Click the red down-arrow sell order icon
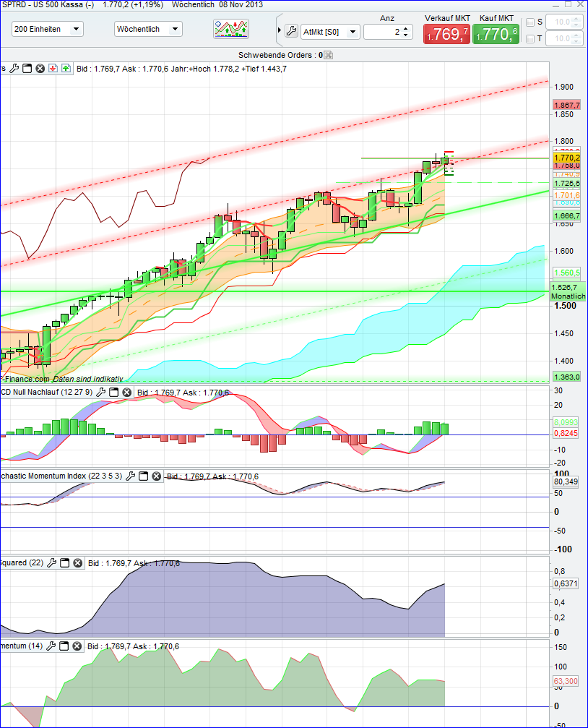The image size is (588, 728). pos(53,68)
